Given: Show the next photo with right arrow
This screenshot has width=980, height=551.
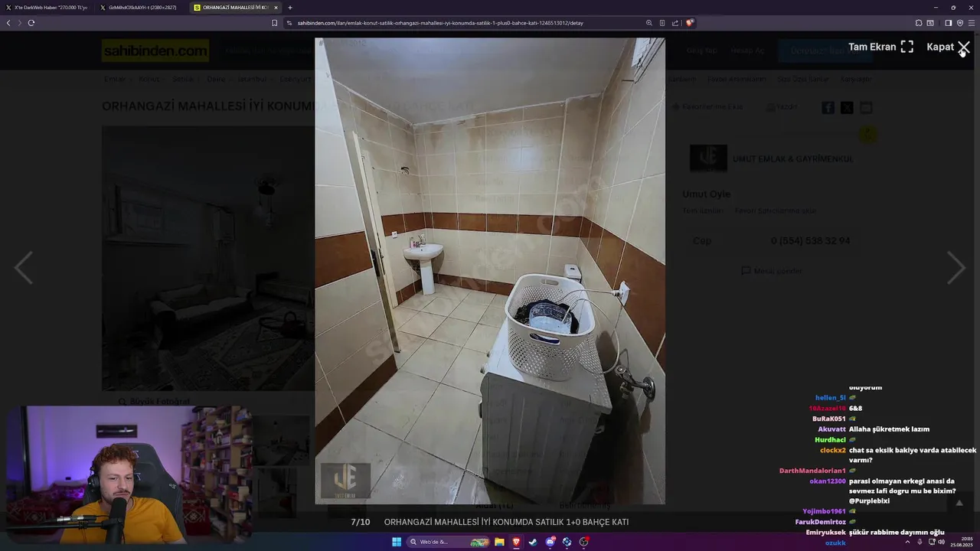Looking at the screenshot, I should coord(955,268).
